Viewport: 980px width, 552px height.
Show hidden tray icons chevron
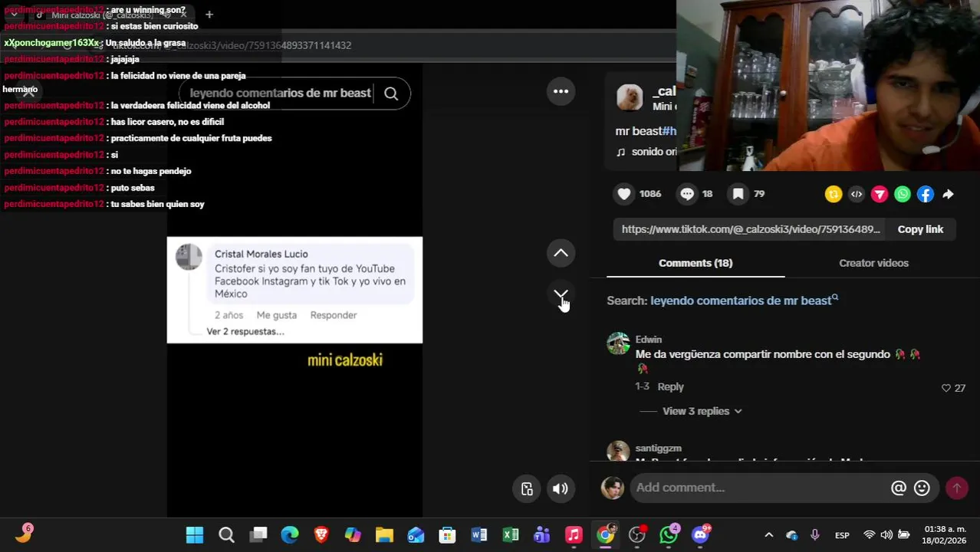(x=769, y=535)
